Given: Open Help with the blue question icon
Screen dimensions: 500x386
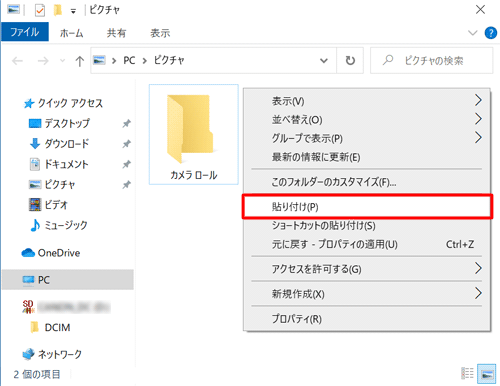Looking at the screenshot, I should coord(490,33).
